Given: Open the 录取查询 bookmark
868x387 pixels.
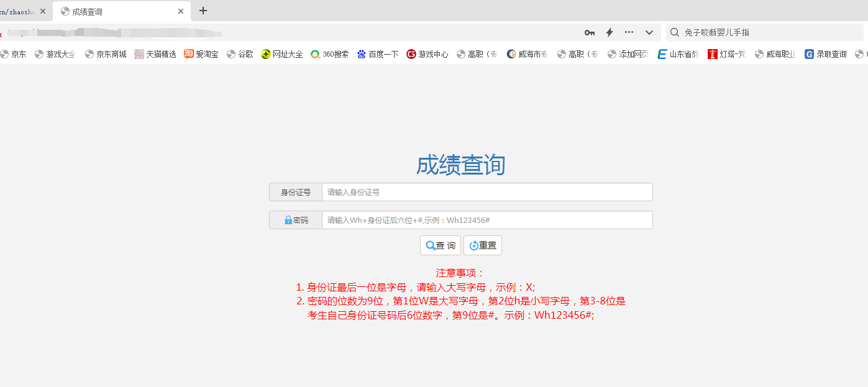Looking at the screenshot, I should coord(826,54).
